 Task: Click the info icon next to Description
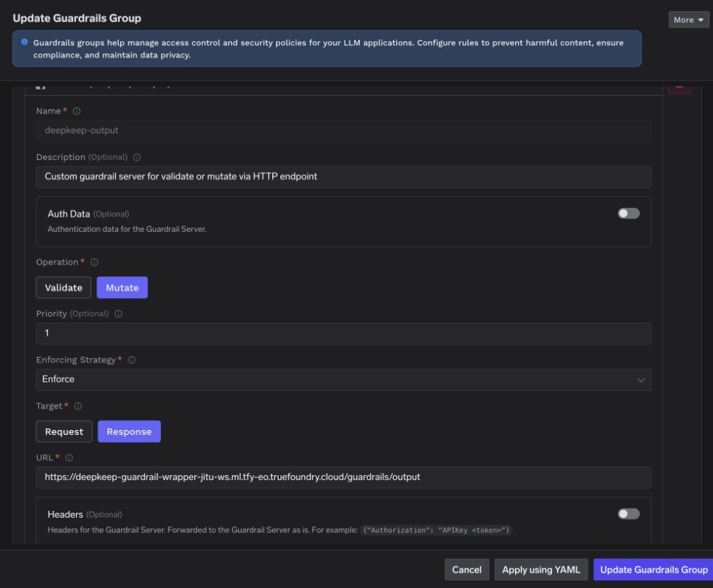[136, 157]
